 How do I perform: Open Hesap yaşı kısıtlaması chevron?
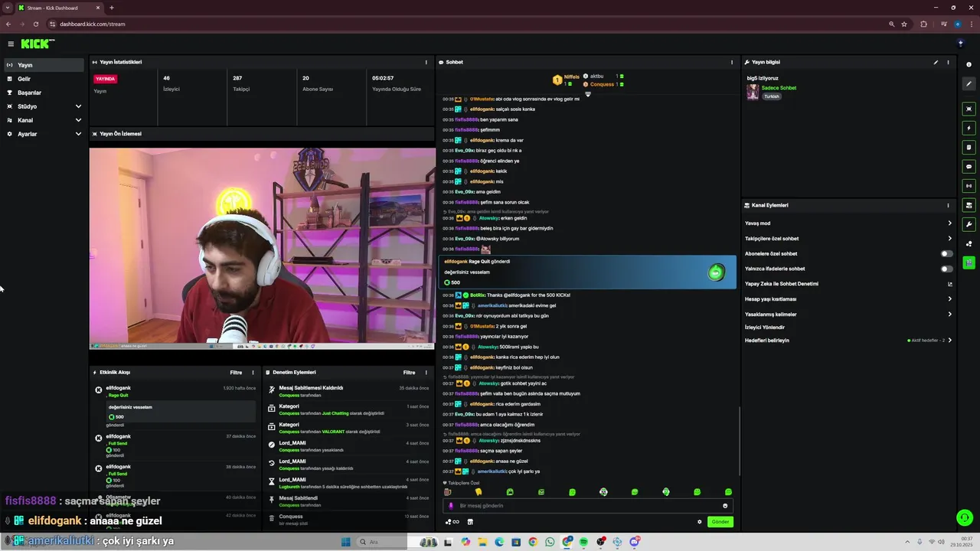(949, 299)
